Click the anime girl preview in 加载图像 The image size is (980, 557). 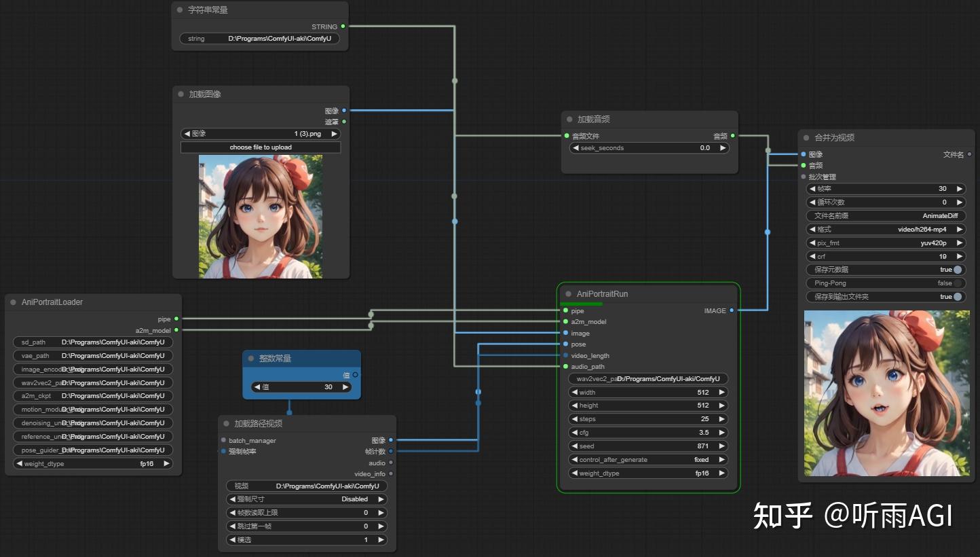pos(261,216)
